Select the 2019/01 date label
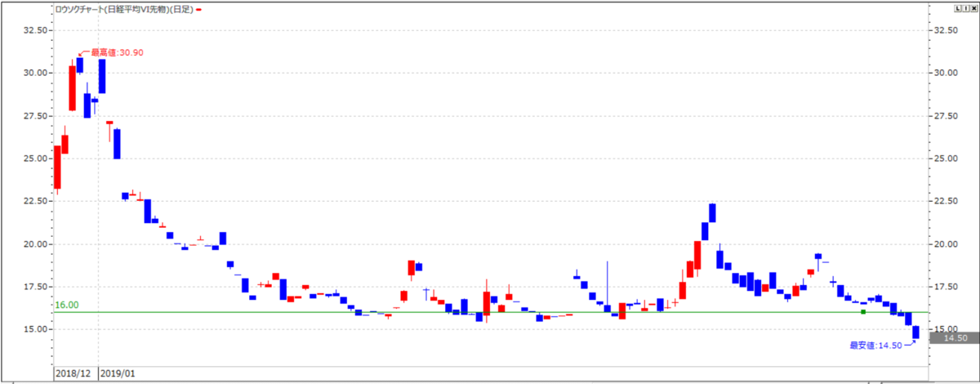 [x=118, y=372]
